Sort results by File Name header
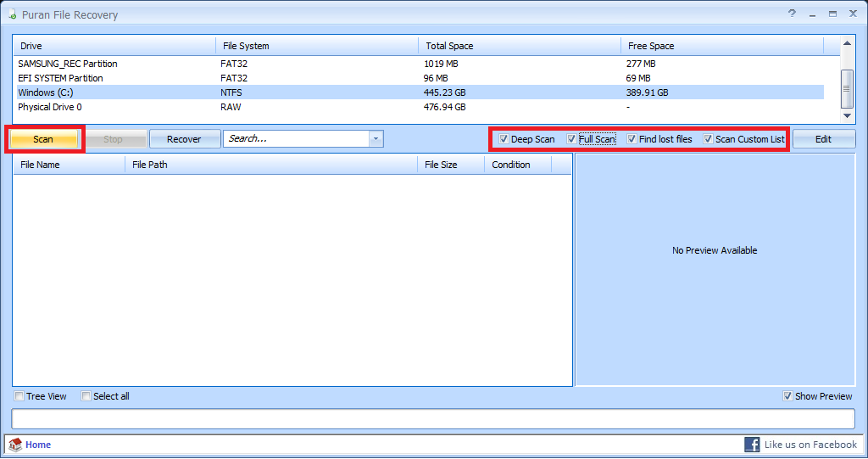The width and height of the screenshot is (868, 459). (70, 165)
